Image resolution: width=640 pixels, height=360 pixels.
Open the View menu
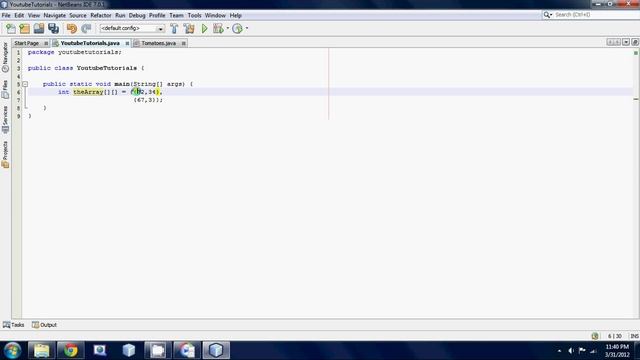[x=34, y=16]
